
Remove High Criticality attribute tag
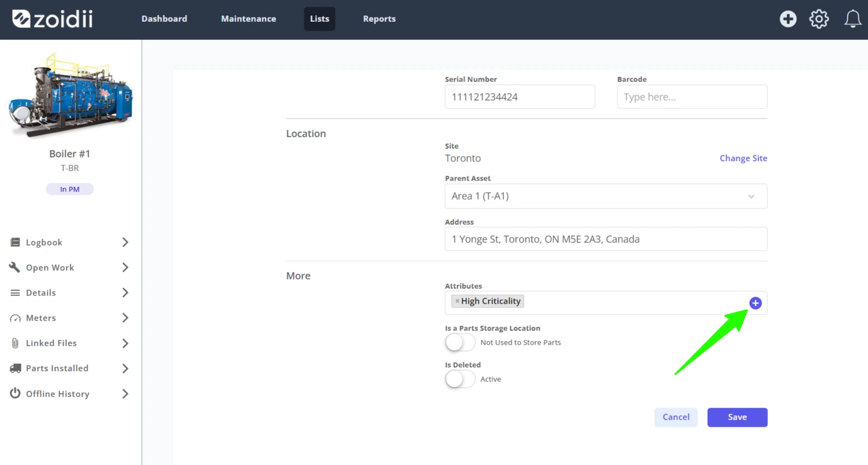(458, 301)
